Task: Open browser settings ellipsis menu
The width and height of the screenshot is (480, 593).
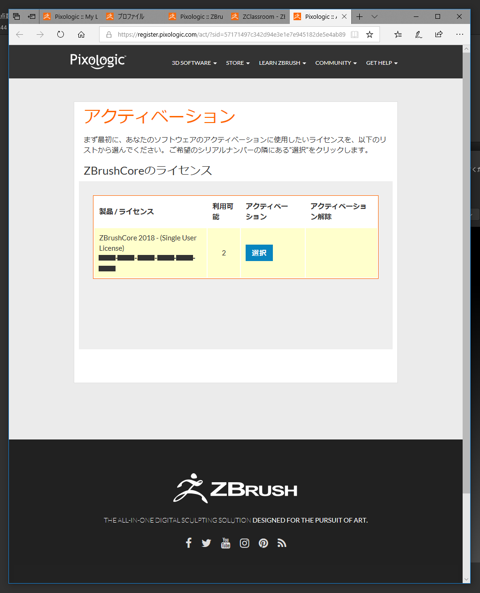Action: pyautogui.click(x=459, y=34)
